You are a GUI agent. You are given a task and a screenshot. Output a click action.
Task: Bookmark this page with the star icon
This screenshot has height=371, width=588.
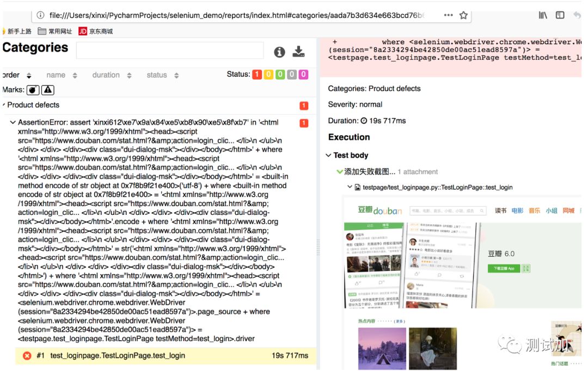click(463, 15)
